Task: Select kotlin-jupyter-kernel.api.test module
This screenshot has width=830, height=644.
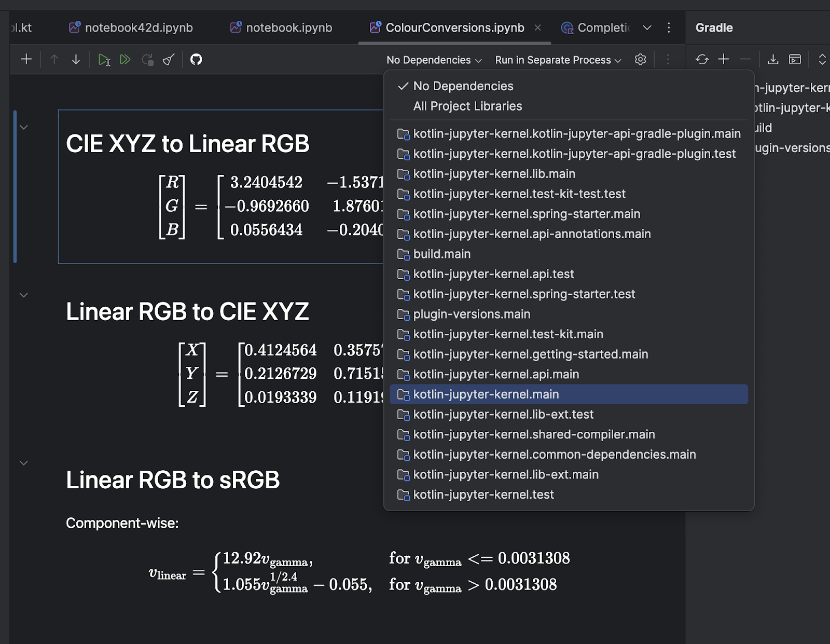Action: pyautogui.click(x=569, y=274)
